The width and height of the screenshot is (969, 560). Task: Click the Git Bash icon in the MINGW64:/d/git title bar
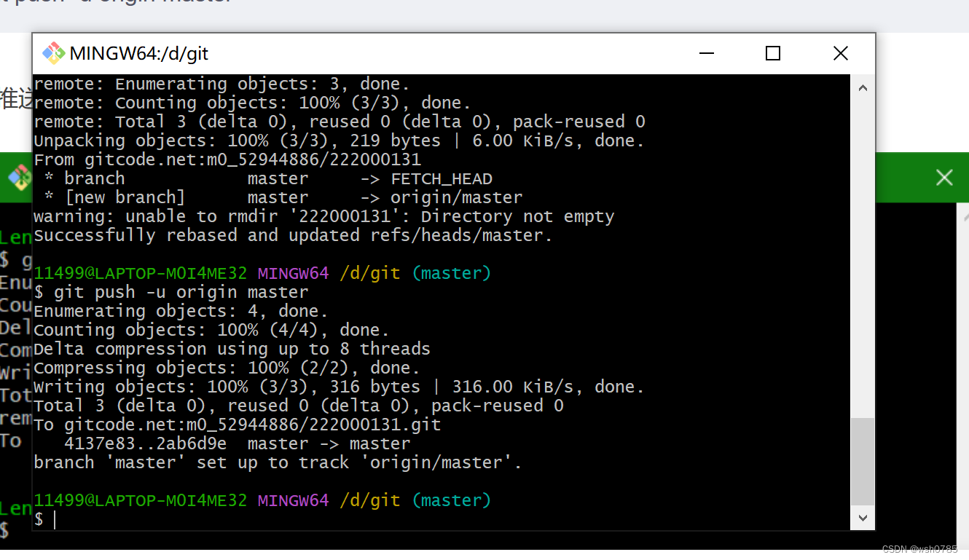pos(53,53)
